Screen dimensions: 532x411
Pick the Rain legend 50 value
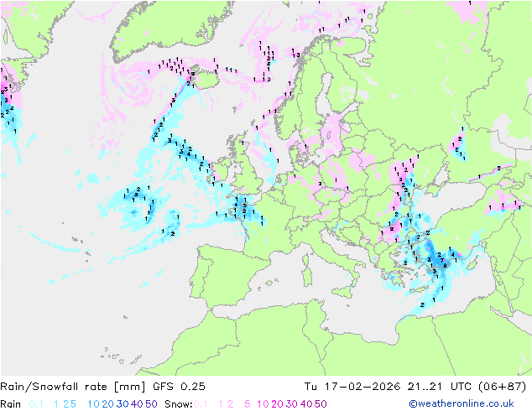(151, 404)
